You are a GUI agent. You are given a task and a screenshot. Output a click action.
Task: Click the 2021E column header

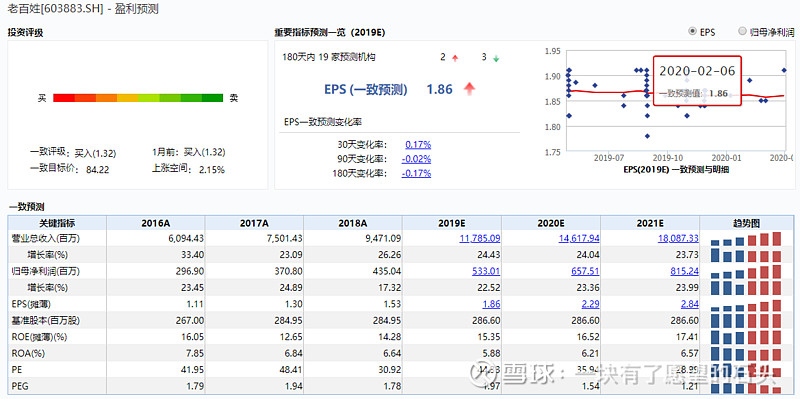coord(650,223)
